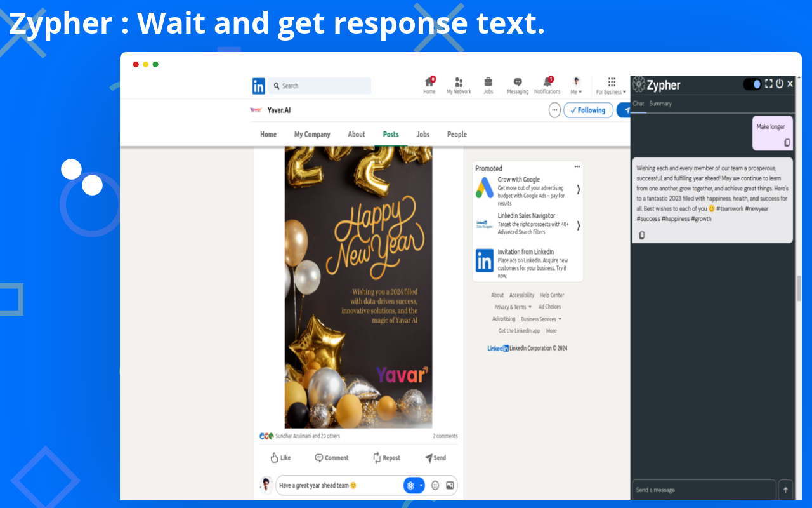Open LinkedIn Home from top navigation bar
This screenshot has height=508, width=812.
pyautogui.click(x=429, y=86)
